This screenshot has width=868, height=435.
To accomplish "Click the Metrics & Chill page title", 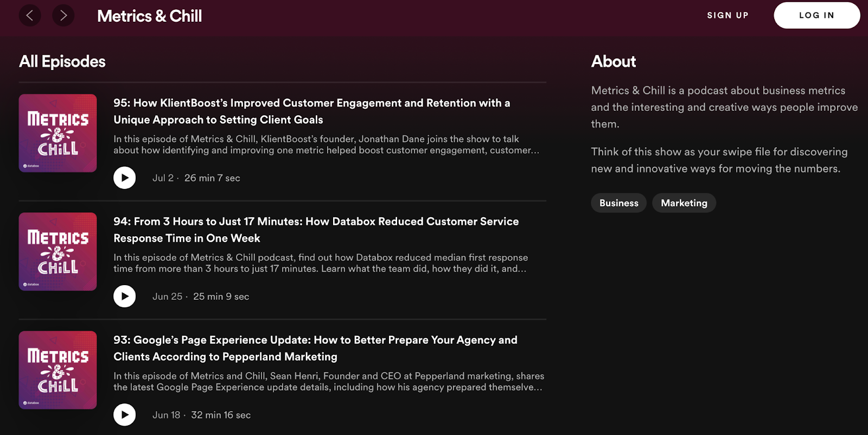I will pyautogui.click(x=150, y=16).
